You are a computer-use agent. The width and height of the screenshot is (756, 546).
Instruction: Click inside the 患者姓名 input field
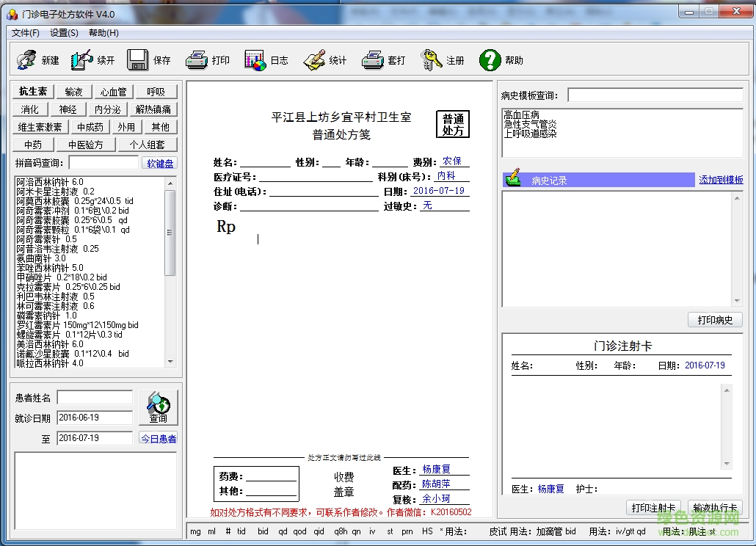tap(94, 398)
